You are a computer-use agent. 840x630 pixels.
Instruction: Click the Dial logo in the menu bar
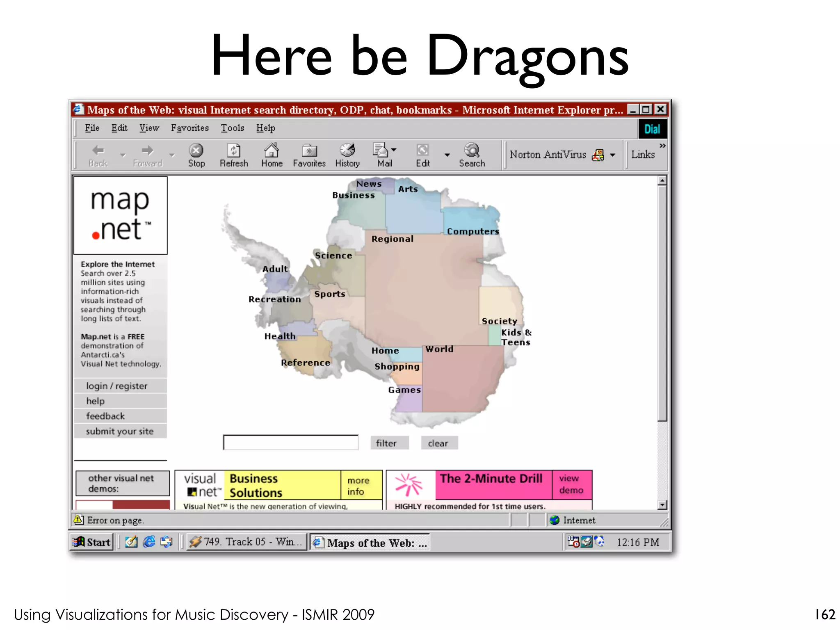click(x=652, y=129)
